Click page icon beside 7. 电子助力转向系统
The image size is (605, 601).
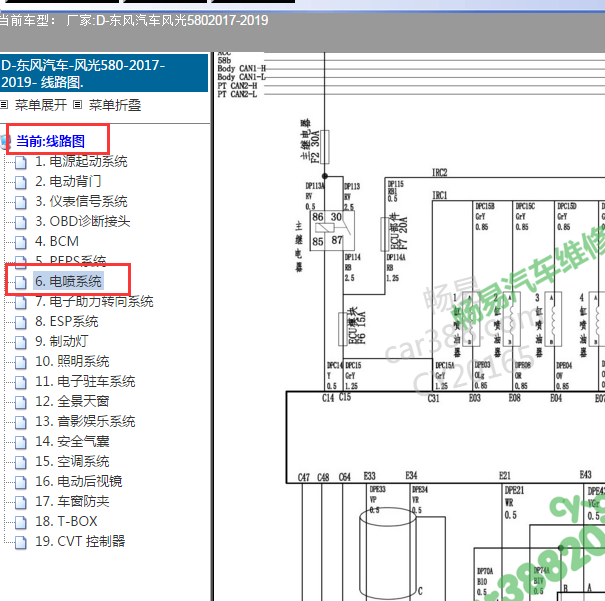(21, 302)
